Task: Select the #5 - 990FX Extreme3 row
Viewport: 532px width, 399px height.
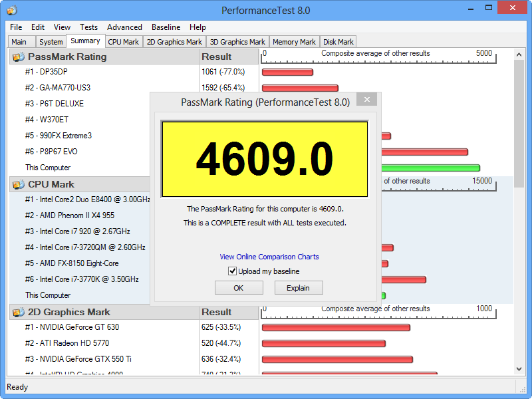Action: [59, 136]
